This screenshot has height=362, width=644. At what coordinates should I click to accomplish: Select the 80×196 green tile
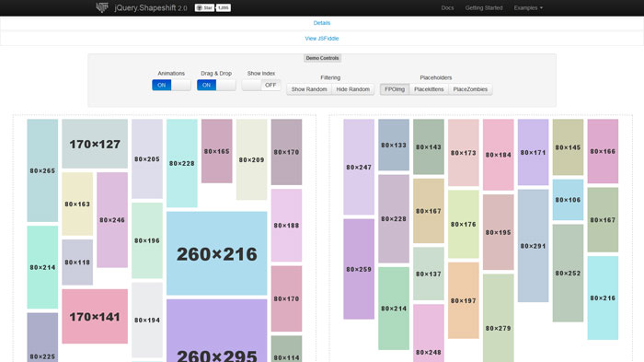click(147, 240)
